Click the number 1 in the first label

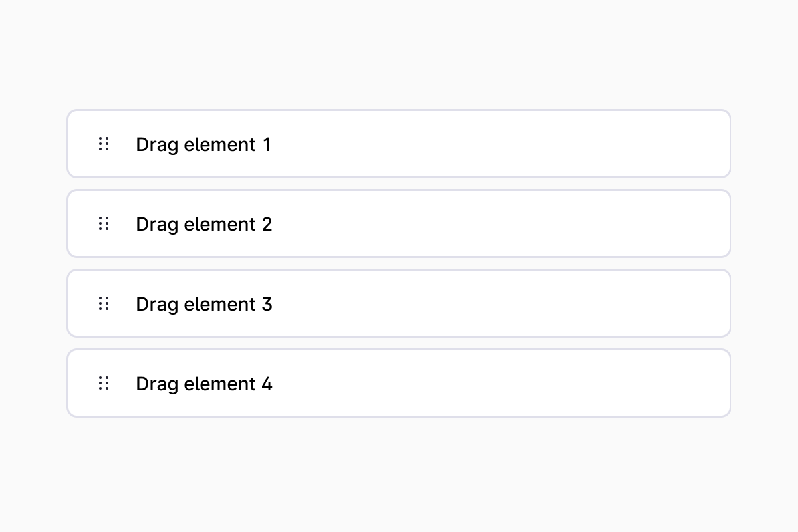267,144
